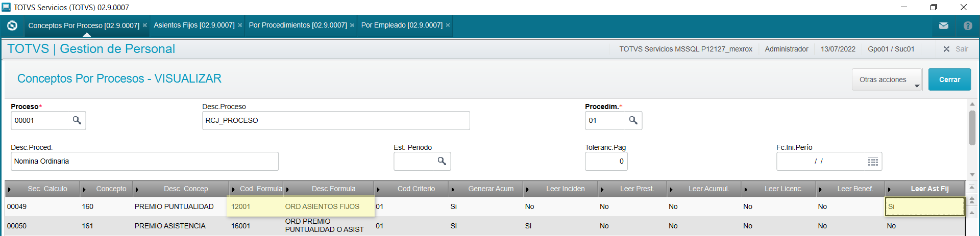Click the date 13/07/2022 in header

[838, 49]
